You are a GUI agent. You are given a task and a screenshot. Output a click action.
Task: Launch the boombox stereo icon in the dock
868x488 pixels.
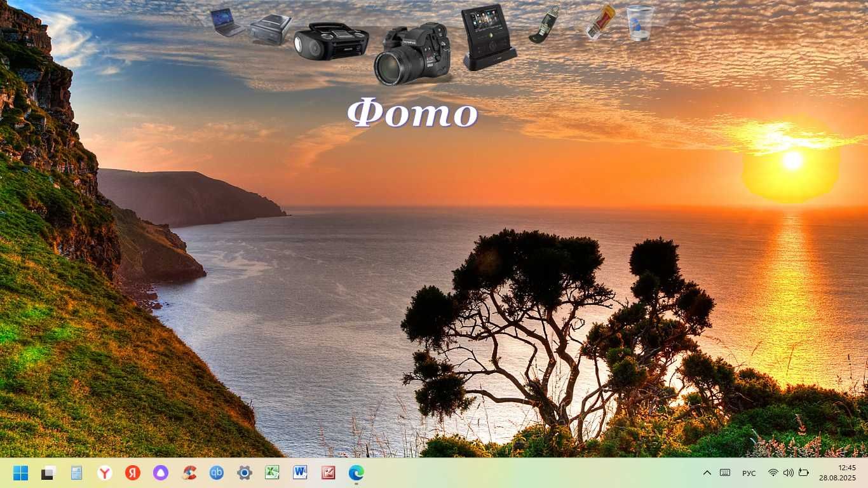[331, 41]
